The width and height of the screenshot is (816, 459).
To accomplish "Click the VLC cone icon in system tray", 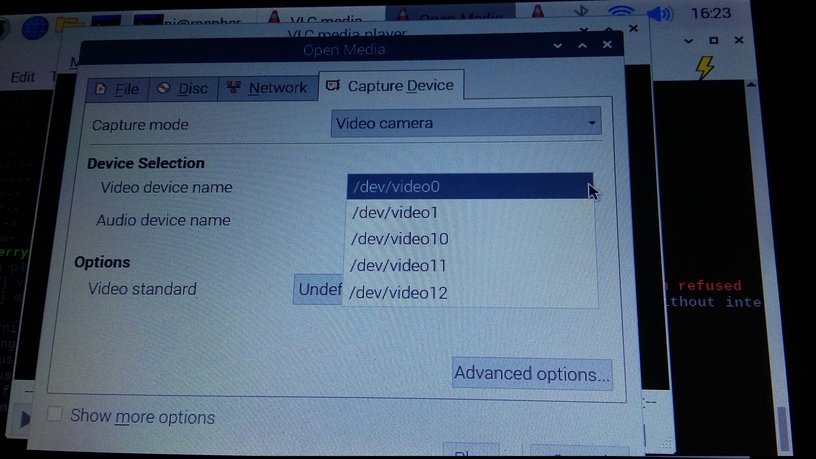I will (x=538, y=10).
